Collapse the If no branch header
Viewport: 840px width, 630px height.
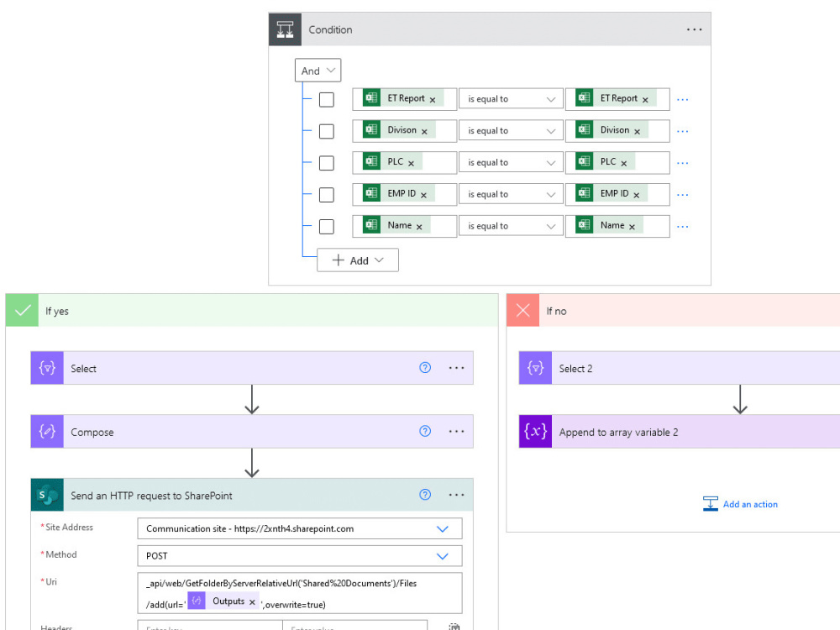click(x=674, y=310)
